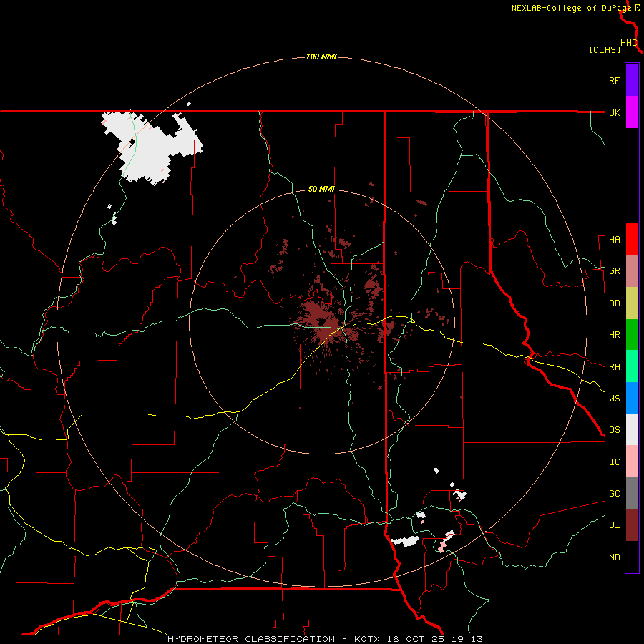
Task: Click the green HR legend swatch
Action: [632, 335]
